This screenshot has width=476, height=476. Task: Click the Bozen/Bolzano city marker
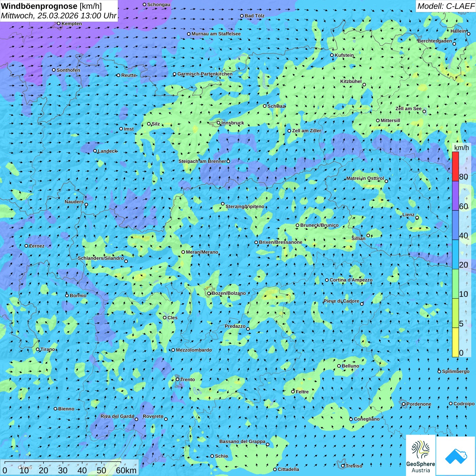209,293
